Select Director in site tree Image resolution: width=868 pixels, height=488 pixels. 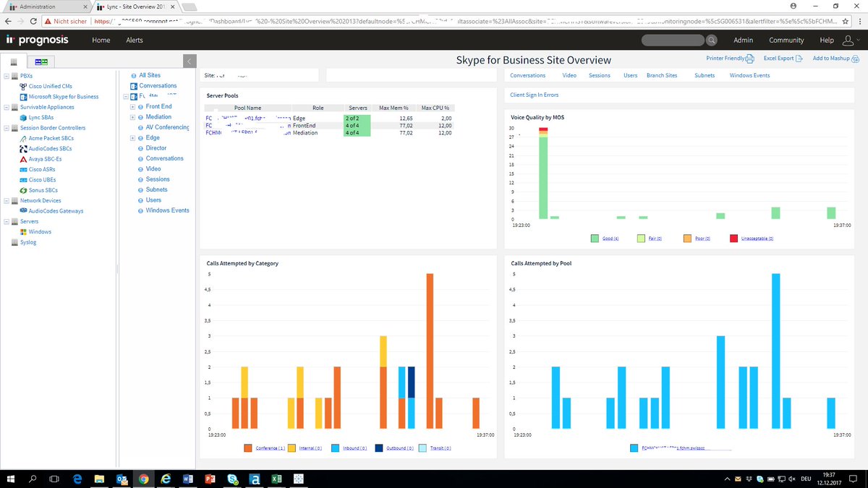(x=156, y=148)
